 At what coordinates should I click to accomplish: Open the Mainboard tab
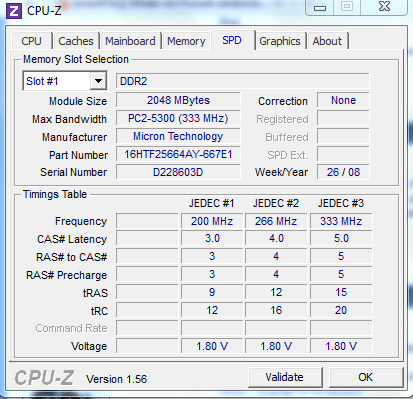(130, 41)
